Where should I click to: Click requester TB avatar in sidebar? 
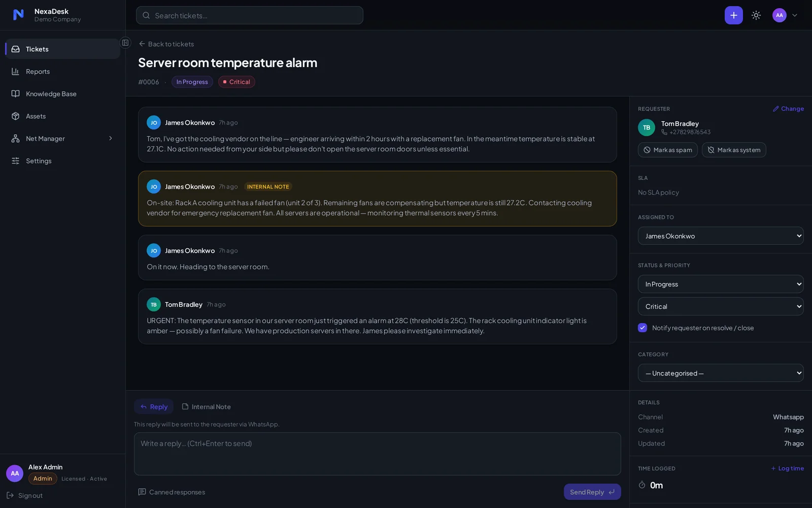coord(647,128)
